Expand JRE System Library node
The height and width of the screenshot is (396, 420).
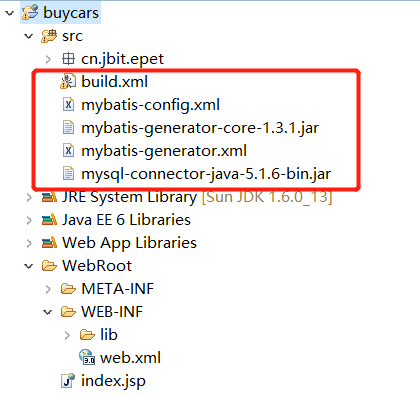click(29, 197)
